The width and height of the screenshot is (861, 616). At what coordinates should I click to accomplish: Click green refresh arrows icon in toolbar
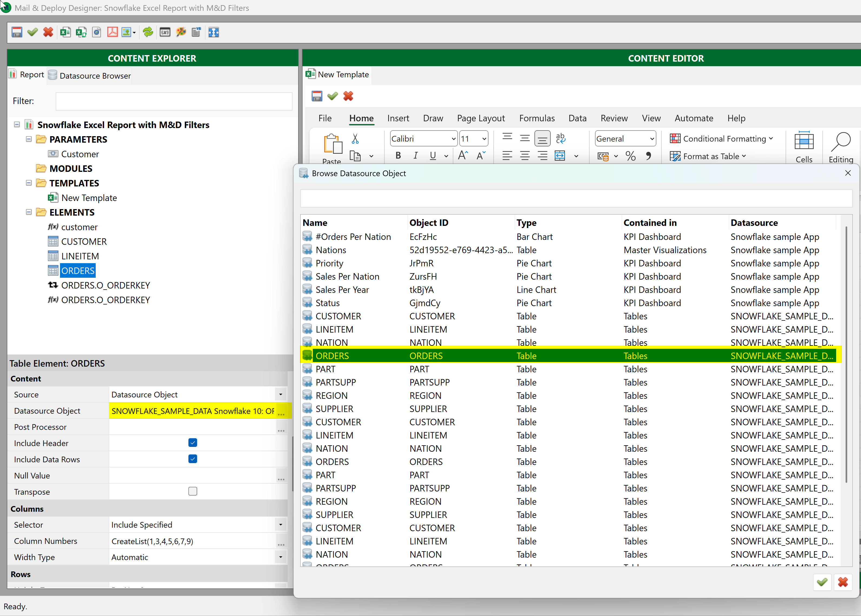tap(148, 32)
